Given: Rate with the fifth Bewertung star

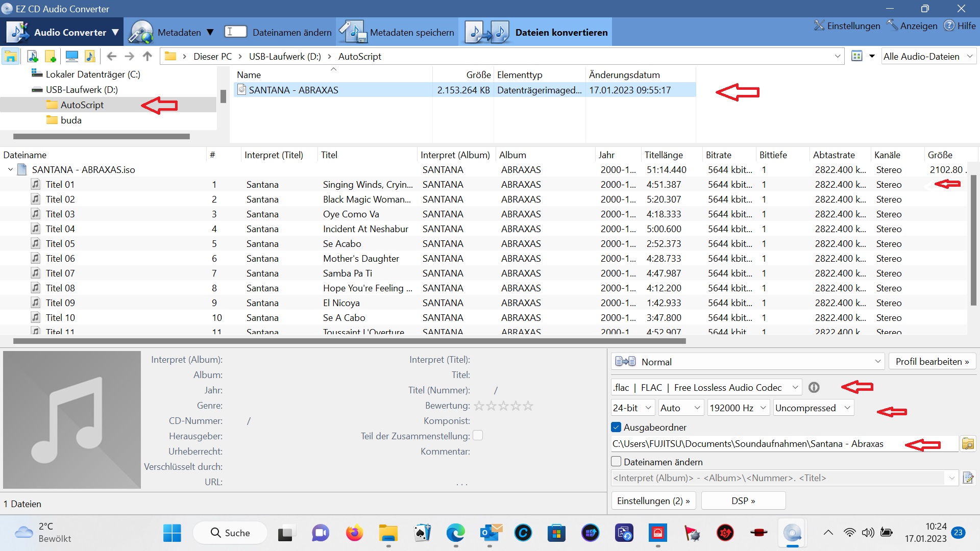Looking at the screenshot, I should 528,406.
